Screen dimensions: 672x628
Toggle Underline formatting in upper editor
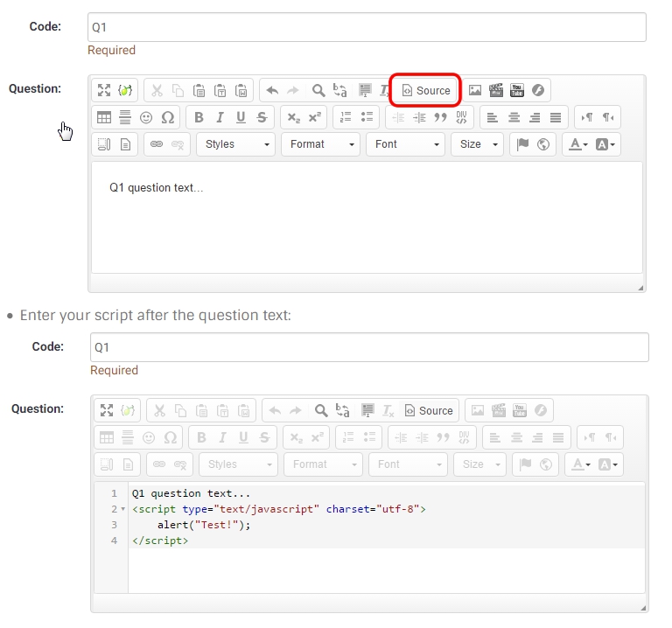tap(241, 117)
